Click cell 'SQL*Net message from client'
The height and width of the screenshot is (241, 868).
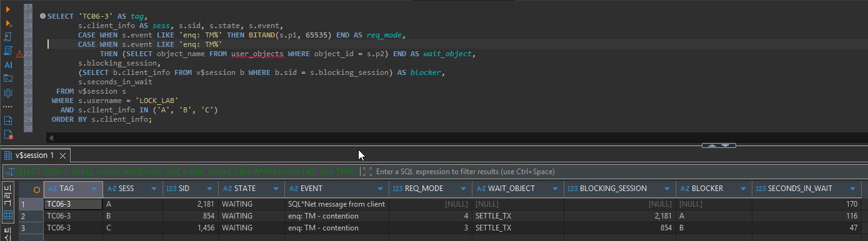click(336, 204)
